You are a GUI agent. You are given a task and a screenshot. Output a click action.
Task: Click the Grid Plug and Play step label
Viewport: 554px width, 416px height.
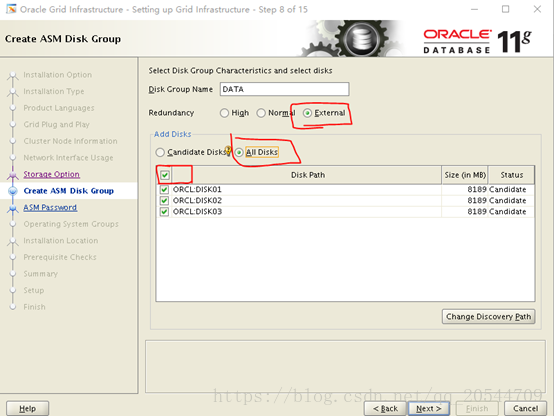(57, 124)
